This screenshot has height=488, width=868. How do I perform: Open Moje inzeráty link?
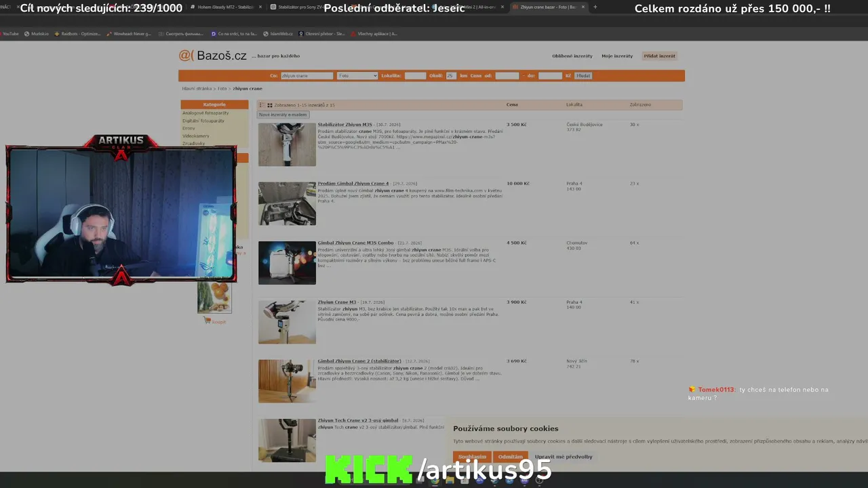point(617,56)
